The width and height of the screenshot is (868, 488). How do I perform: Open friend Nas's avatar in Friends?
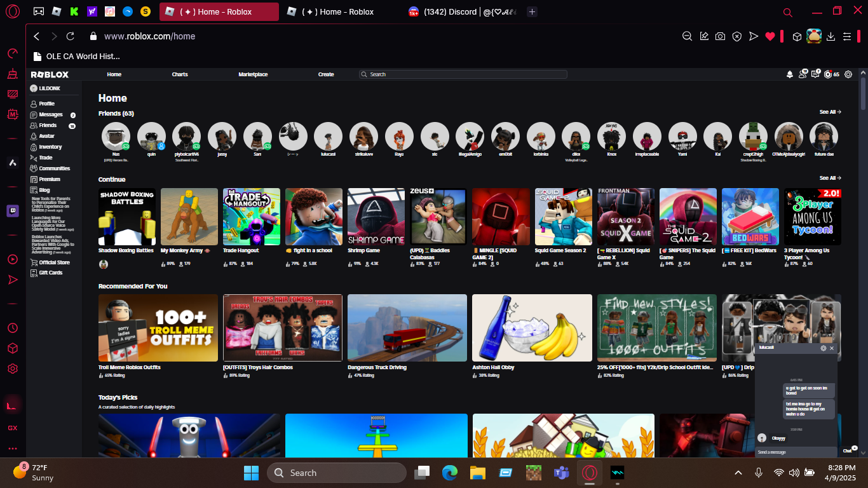(x=116, y=136)
